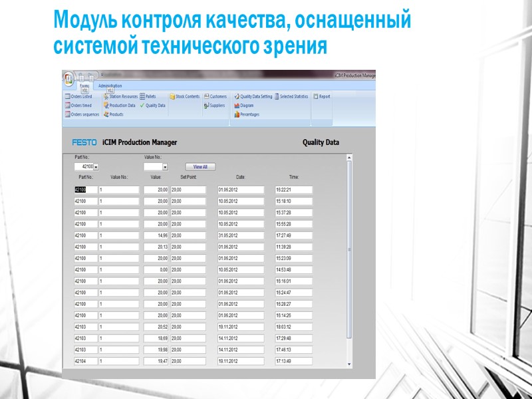Click the Quality Data heading text
The image size is (532, 399).
(321, 142)
